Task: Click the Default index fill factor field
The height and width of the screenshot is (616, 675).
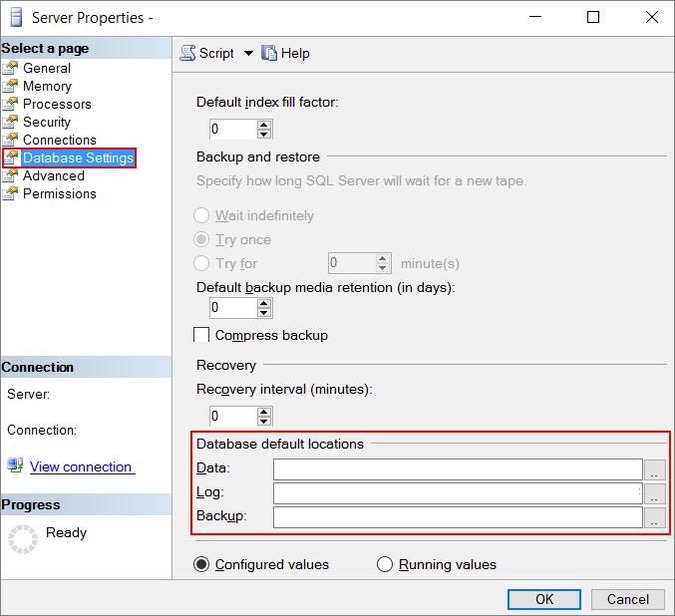Action: point(233,130)
